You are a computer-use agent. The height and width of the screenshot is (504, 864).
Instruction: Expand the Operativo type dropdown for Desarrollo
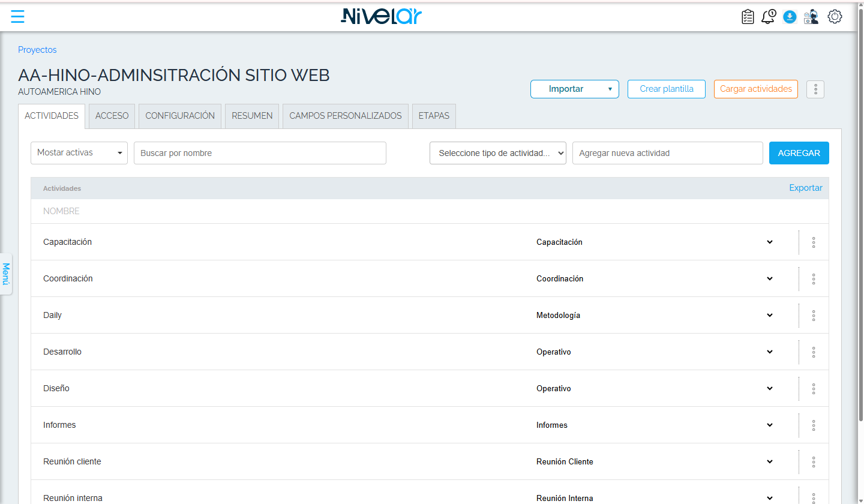point(655,352)
